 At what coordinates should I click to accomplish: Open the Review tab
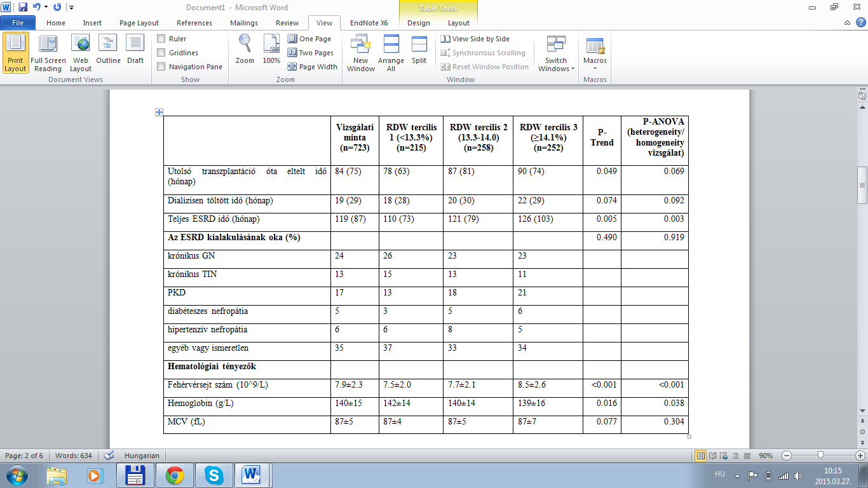point(287,23)
